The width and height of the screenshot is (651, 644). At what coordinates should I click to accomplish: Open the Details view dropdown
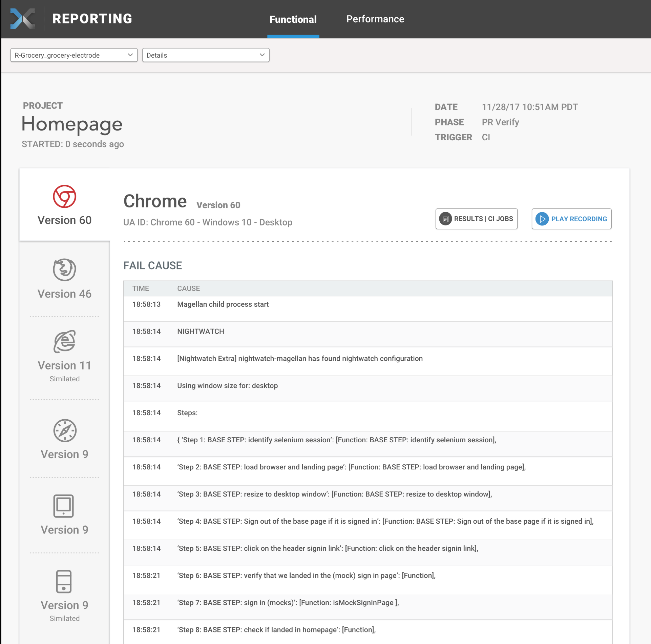click(x=206, y=55)
